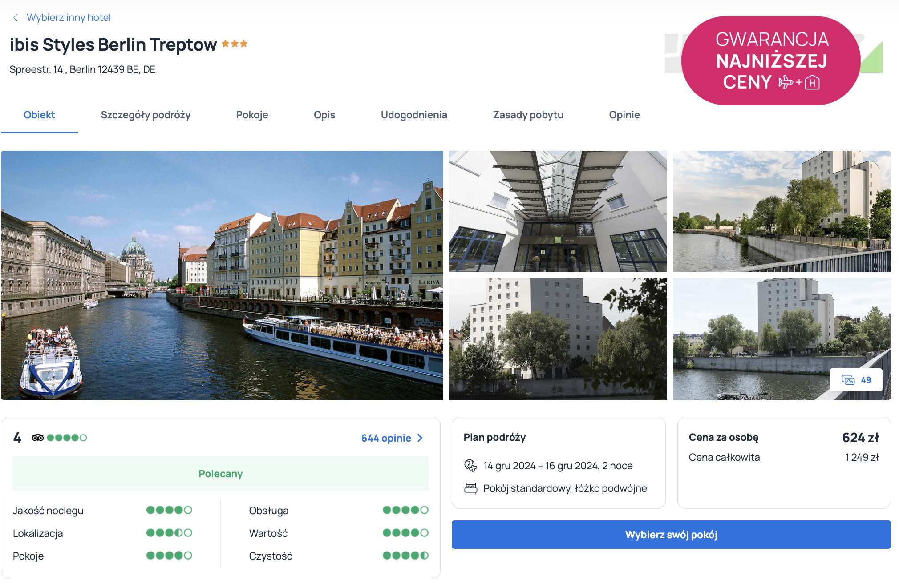Screen dimensions: 899x588
Task: Open the Pokoje tab
Action: (x=252, y=115)
